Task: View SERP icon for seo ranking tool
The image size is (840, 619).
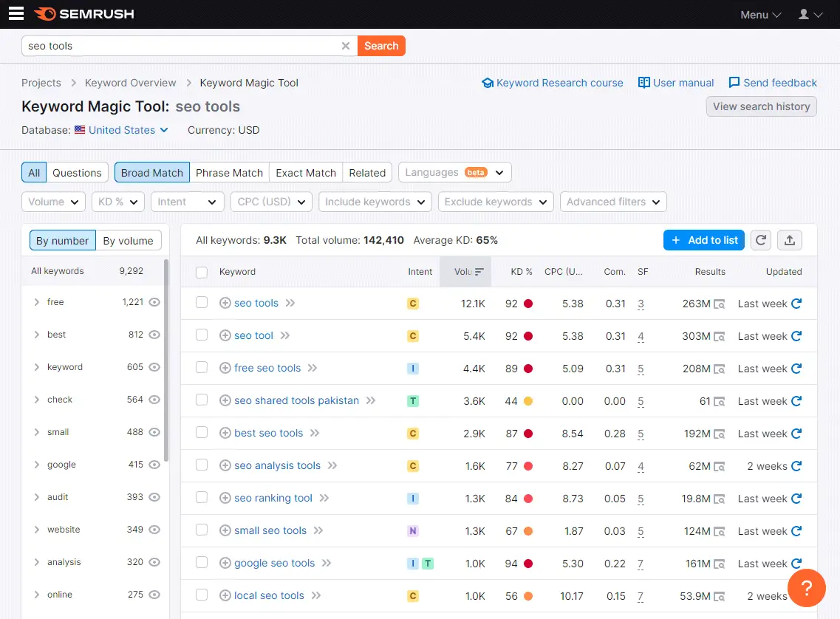Action: 720,499
